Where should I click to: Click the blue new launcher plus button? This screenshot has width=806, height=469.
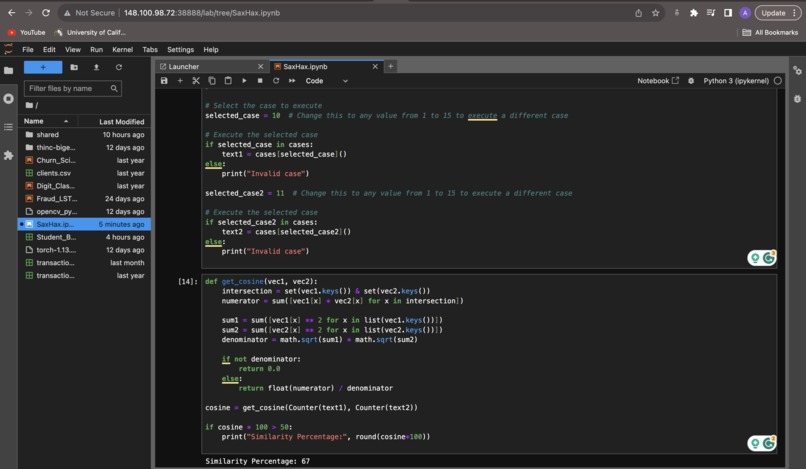pyautogui.click(x=43, y=67)
